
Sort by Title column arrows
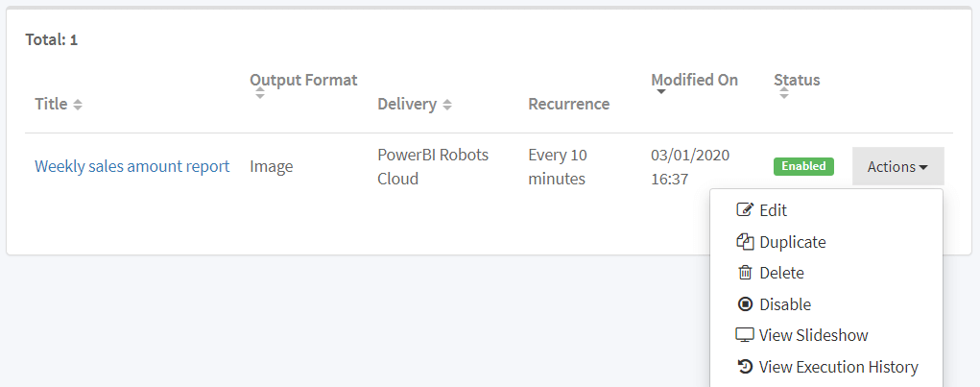coord(78,104)
